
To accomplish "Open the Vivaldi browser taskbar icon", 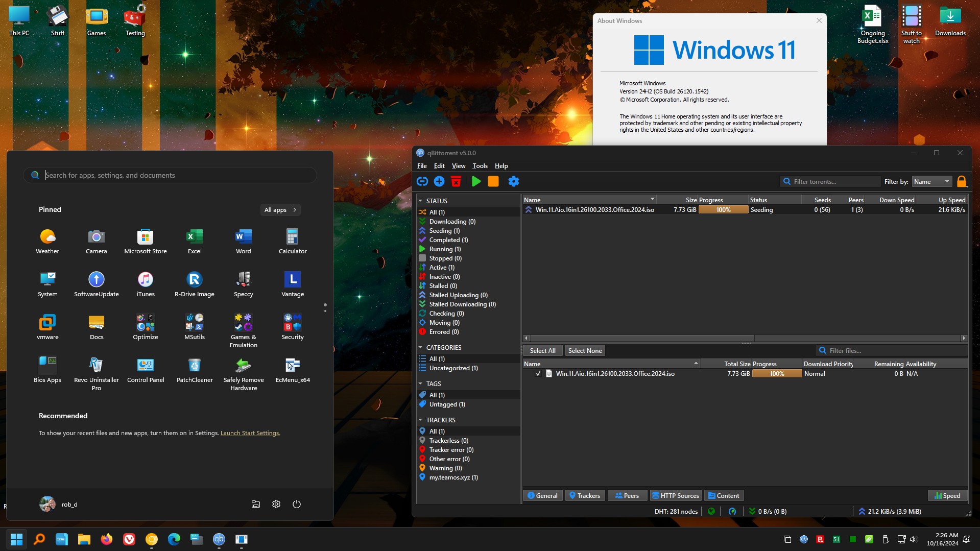I will coord(129,539).
